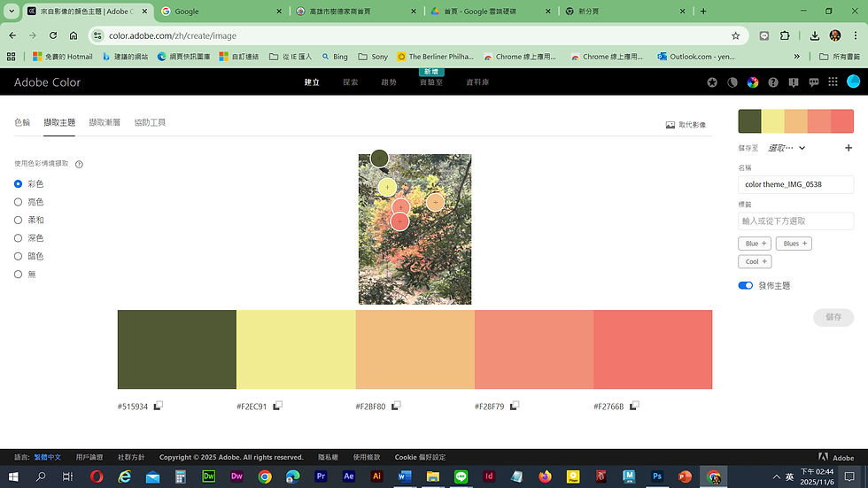Viewport: 868px width, 488px height.
Task: Toggle the 發佈主題 publish switch
Action: point(745,285)
